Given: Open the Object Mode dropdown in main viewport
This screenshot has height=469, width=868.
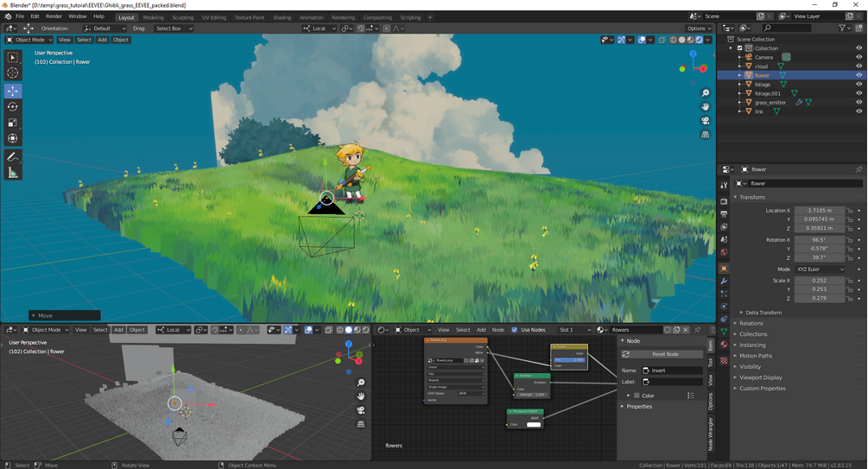Looking at the screenshot, I should 29,40.
